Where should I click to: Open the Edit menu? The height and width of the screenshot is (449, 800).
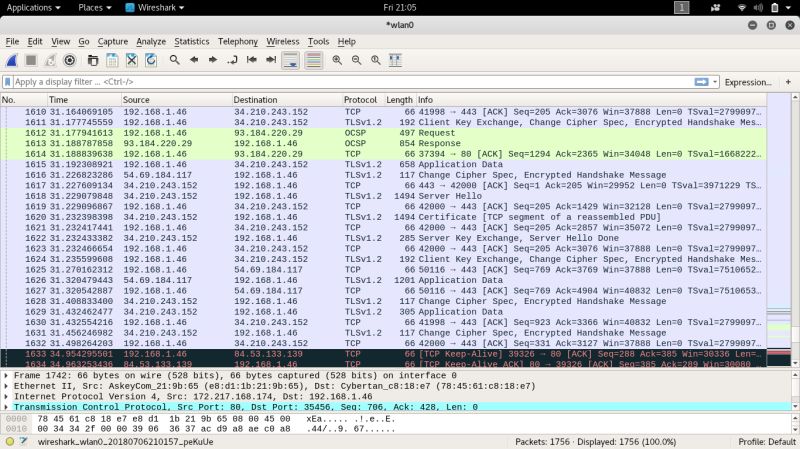click(x=35, y=41)
